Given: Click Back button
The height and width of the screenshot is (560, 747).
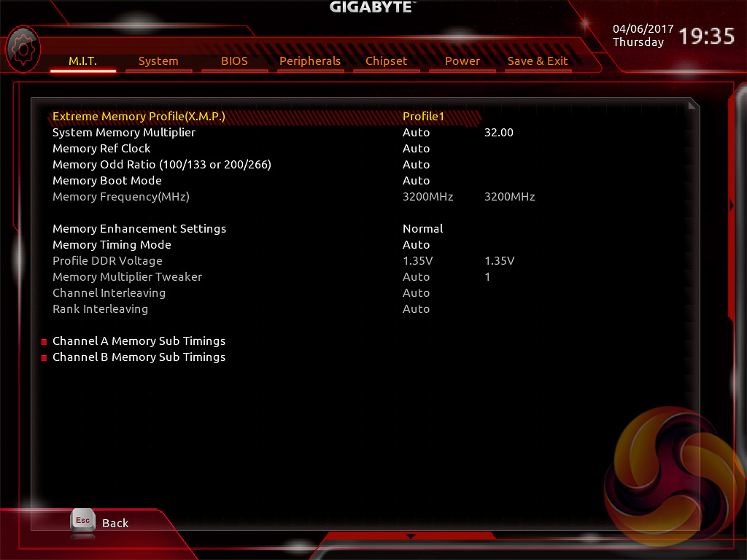Looking at the screenshot, I should tap(115, 523).
